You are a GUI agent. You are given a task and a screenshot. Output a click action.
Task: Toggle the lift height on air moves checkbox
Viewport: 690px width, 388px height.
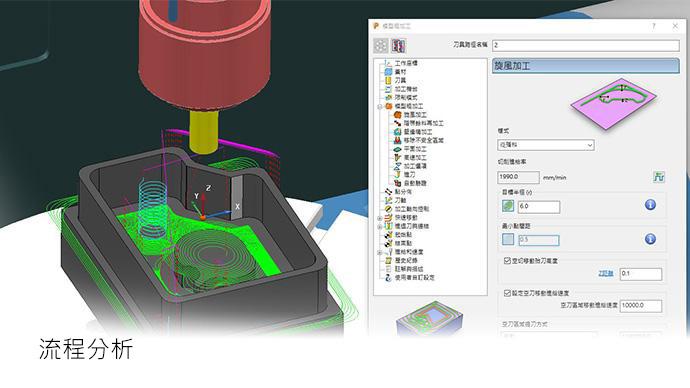pyautogui.click(x=507, y=261)
